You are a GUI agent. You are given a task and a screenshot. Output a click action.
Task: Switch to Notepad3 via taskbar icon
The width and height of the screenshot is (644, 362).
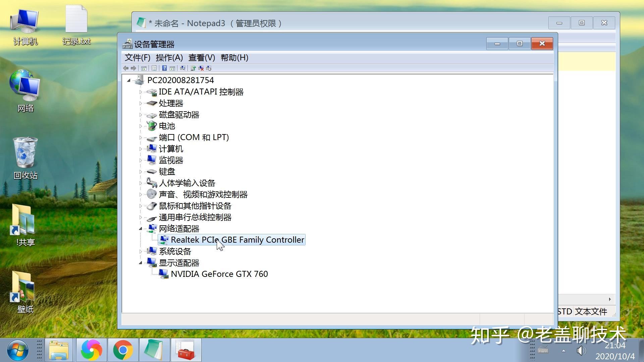(x=154, y=350)
